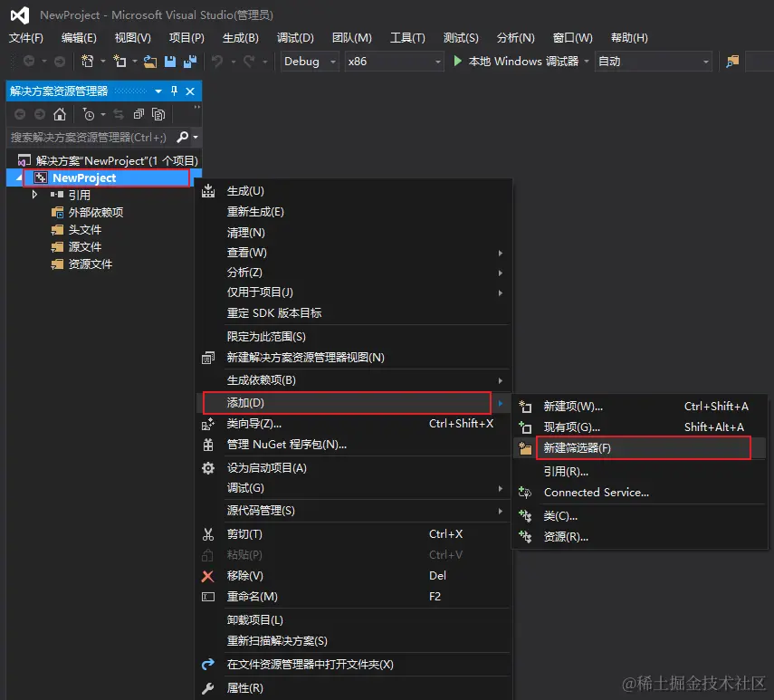Image resolution: width=774 pixels, height=700 pixels.
Task: Click the Pending Changes Filter clock icon
Action: click(x=89, y=114)
